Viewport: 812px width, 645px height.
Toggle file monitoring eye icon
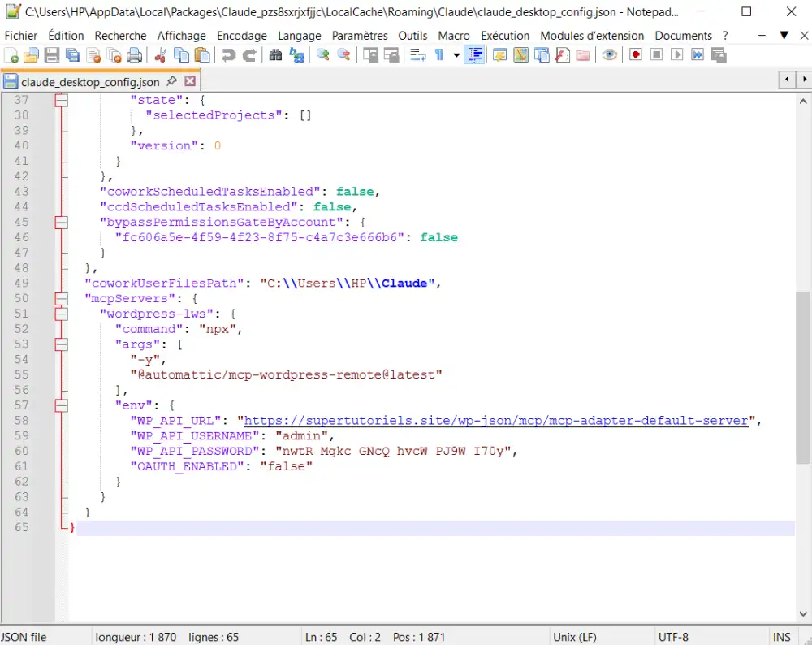pyautogui.click(x=610, y=55)
